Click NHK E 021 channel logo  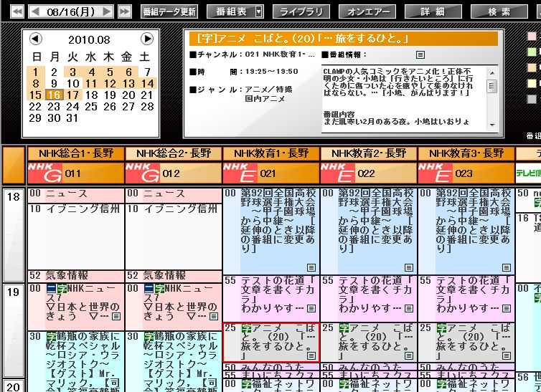click(240, 173)
